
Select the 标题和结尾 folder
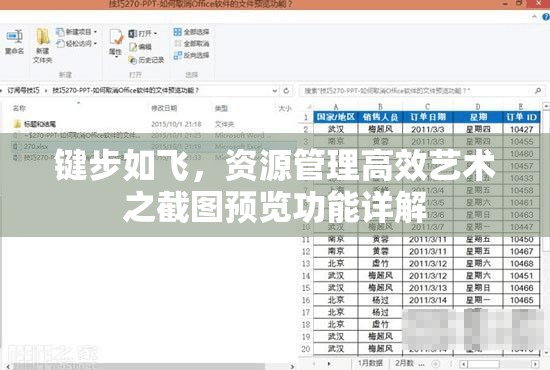click(35, 124)
